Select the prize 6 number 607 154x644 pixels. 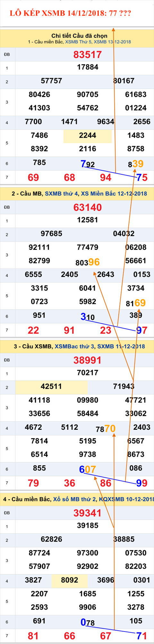[x=88, y=470]
